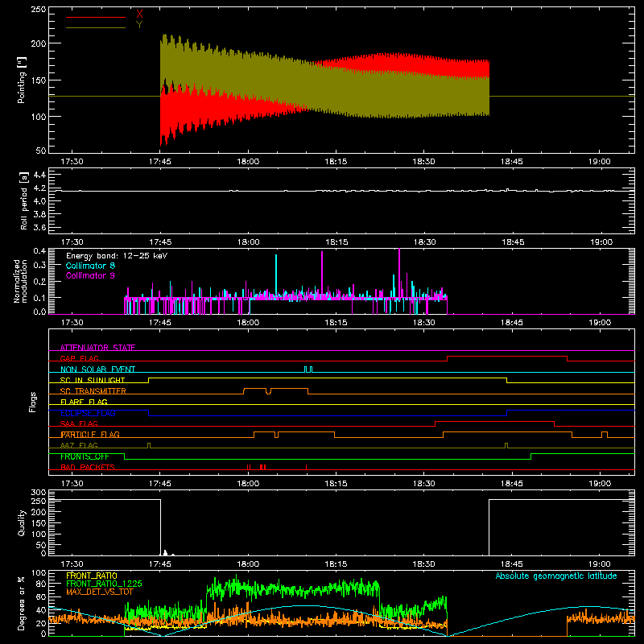The height and width of the screenshot is (644, 644).
Task: Click the 18:45 label under the Quality plot
Action: (512, 564)
